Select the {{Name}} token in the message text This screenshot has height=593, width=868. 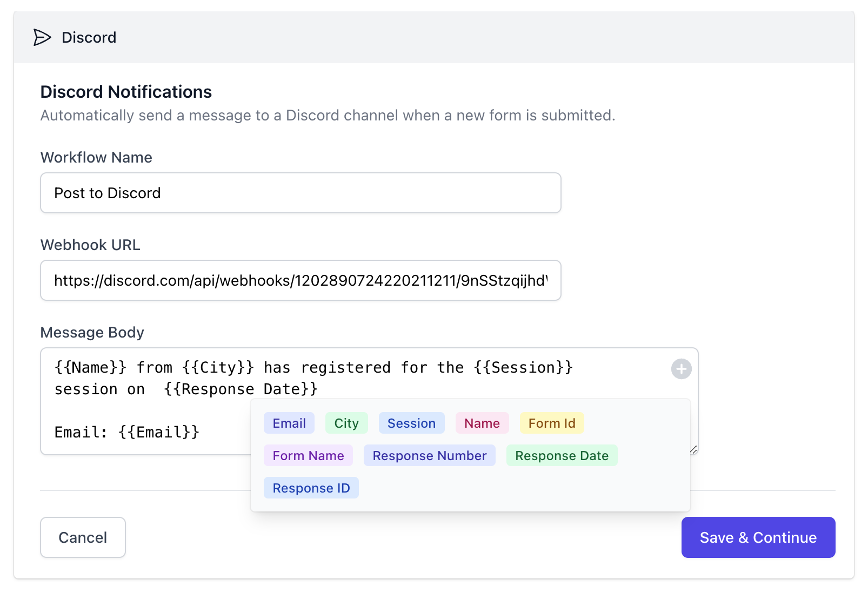90,367
